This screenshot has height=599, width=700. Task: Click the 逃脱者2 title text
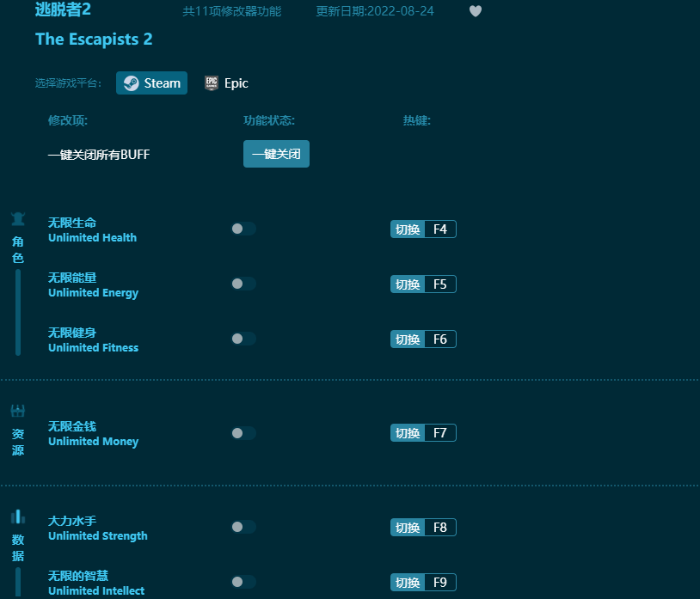(x=63, y=9)
